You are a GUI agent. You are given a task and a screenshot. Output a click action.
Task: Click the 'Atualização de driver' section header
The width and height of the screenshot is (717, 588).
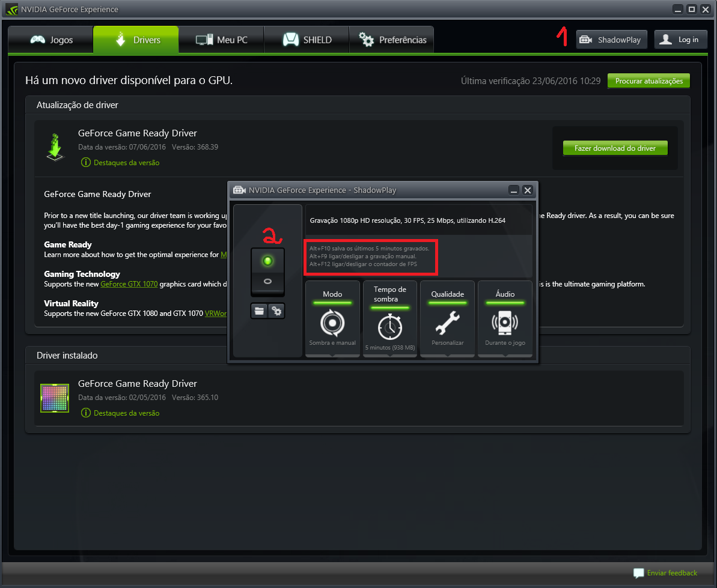pyautogui.click(x=78, y=105)
